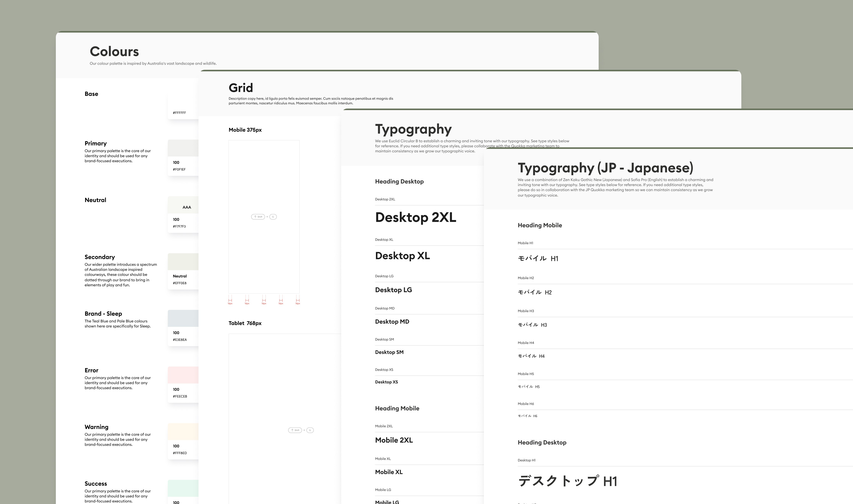Select the Success section heading
Viewport: 853px width, 504px height.
(x=96, y=484)
